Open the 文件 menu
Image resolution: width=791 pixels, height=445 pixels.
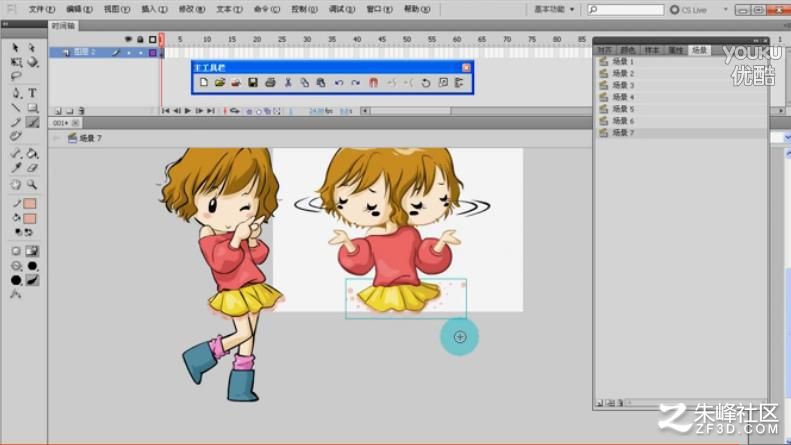point(41,9)
